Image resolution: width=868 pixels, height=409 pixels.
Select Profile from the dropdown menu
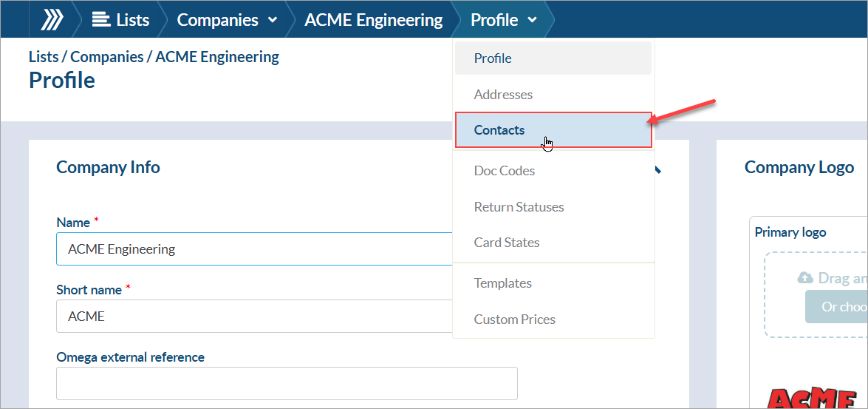point(493,58)
